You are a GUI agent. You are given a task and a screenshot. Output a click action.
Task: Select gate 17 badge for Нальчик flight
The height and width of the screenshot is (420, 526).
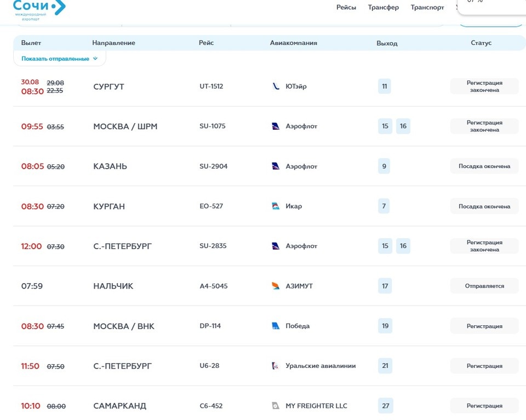385,286
